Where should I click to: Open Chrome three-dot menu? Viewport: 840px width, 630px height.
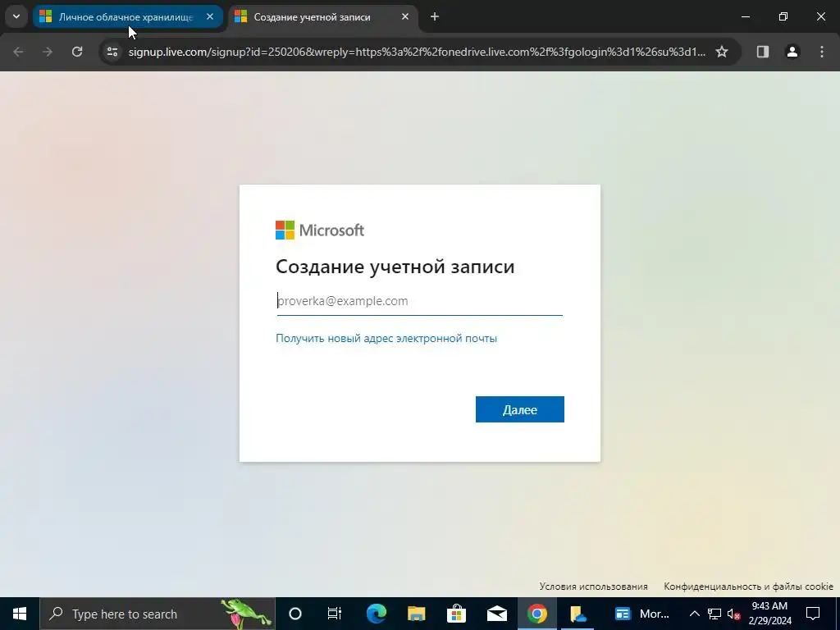(x=822, y=52)
